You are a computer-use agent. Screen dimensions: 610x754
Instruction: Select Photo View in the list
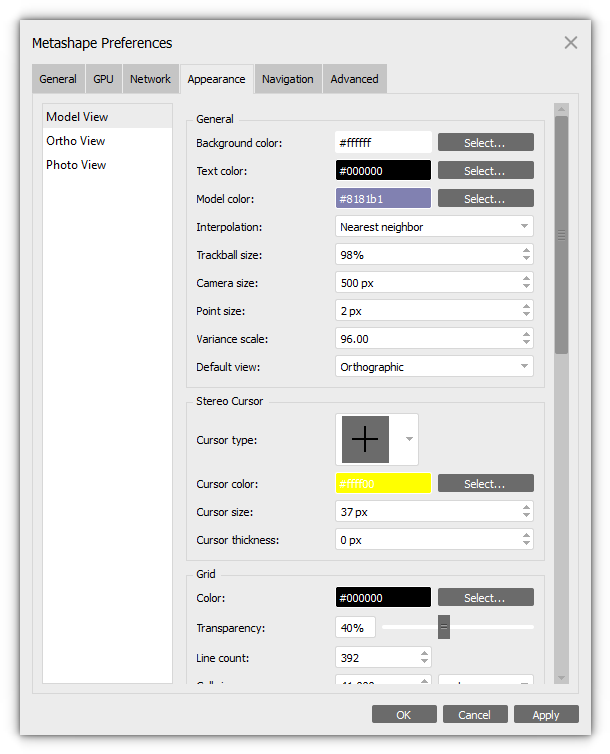click(x=107, y=165)
